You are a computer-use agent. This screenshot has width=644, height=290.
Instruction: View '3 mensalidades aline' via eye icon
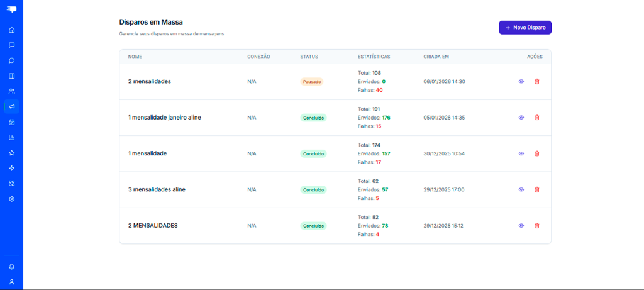click(x=521, y=189)
